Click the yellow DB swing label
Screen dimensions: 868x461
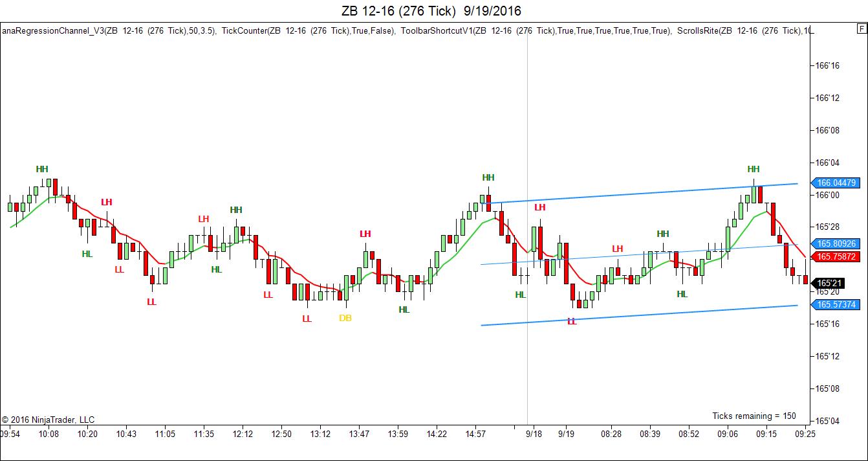click(345, 318)
